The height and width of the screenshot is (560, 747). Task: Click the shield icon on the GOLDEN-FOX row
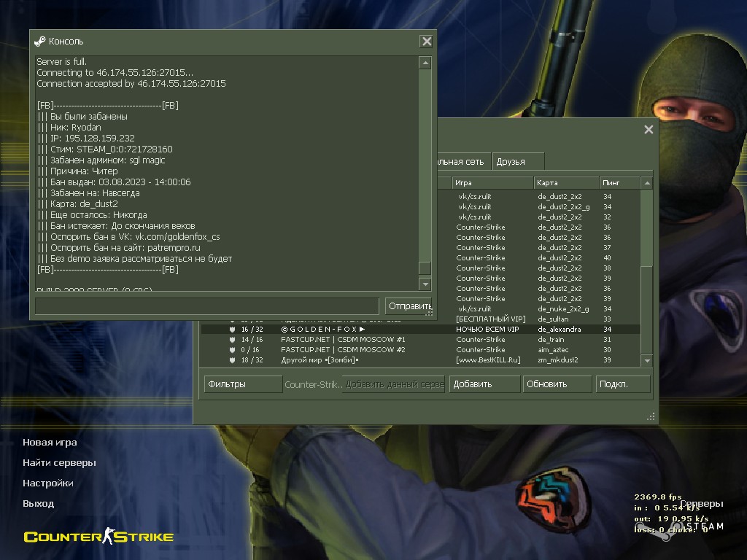click(233, 330)
